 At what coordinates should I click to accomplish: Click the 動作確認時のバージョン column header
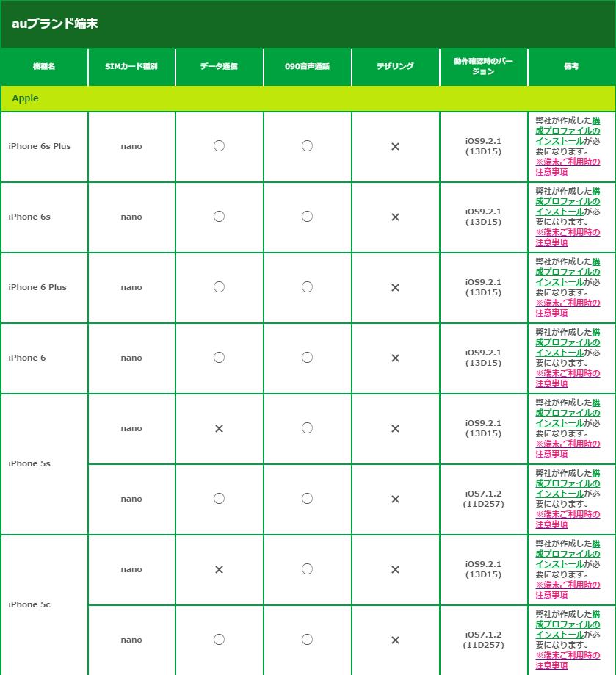tap(484, 67)
